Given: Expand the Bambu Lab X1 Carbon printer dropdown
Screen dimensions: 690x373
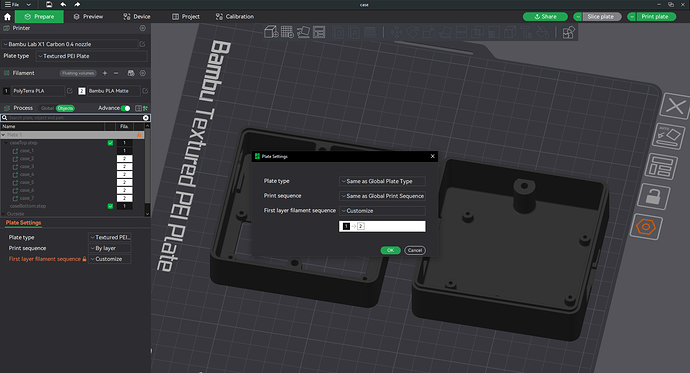Looking at the screenshot, I should pyautogui.click(x=70, y=44).
